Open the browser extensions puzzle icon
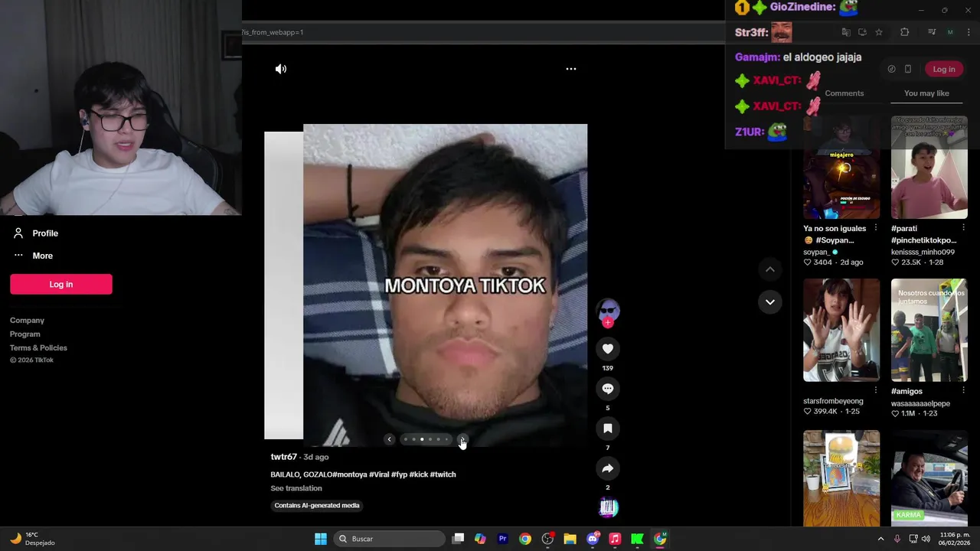The height and width of the screenshot is (551, 980). point(904,32)
